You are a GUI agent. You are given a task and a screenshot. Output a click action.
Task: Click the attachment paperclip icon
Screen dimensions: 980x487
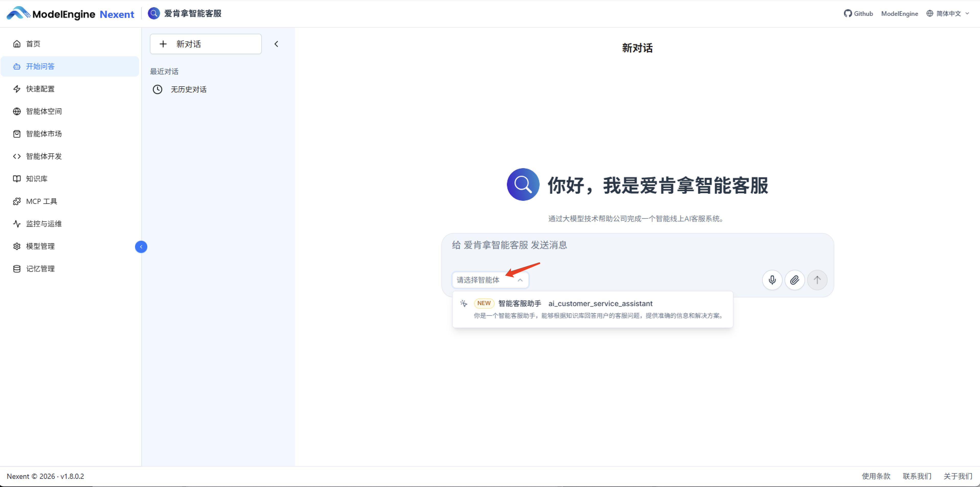(x=795, y=280)
